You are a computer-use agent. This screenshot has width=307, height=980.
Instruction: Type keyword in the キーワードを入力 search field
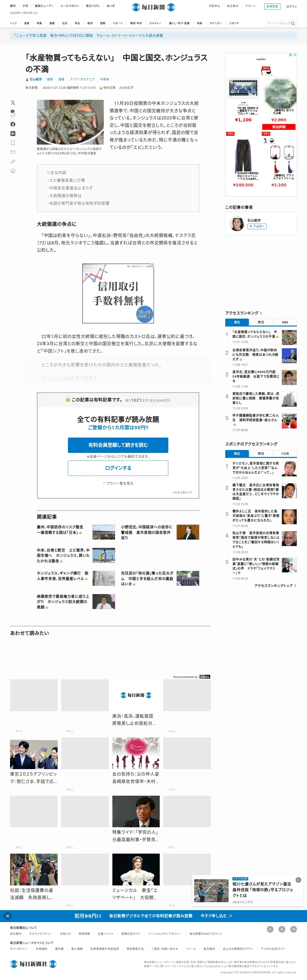pos(279,24)
